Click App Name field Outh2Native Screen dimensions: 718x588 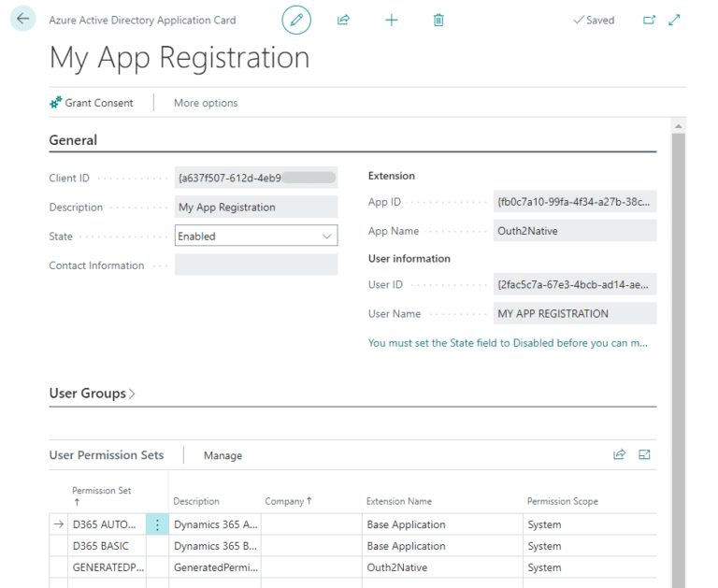575,231
